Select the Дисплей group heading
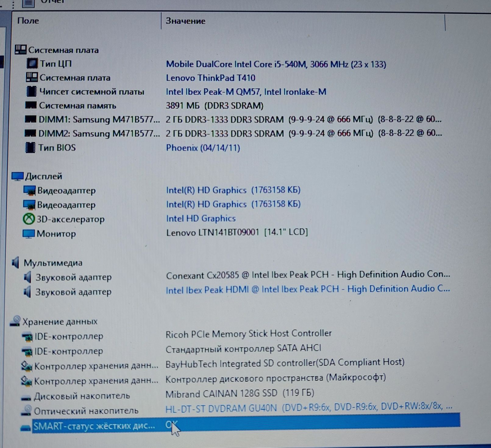 pos(43,176)
